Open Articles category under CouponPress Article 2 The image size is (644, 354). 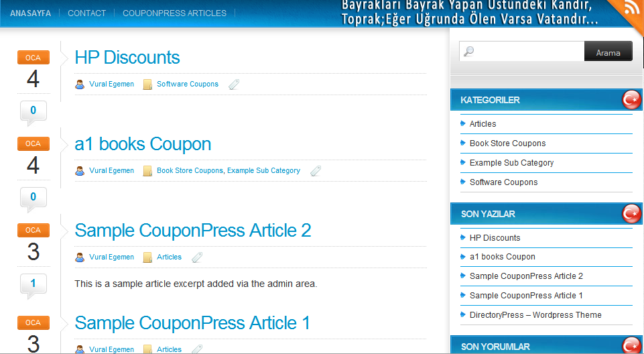(170, 257)
